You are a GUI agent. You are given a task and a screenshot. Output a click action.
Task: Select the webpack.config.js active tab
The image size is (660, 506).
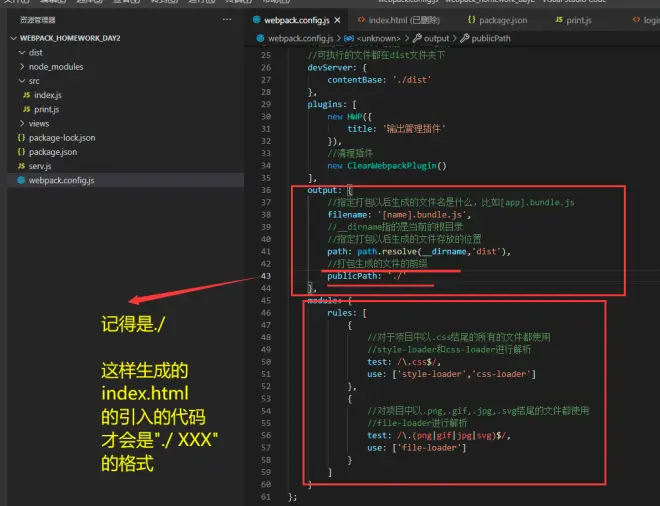click(296, 20)
